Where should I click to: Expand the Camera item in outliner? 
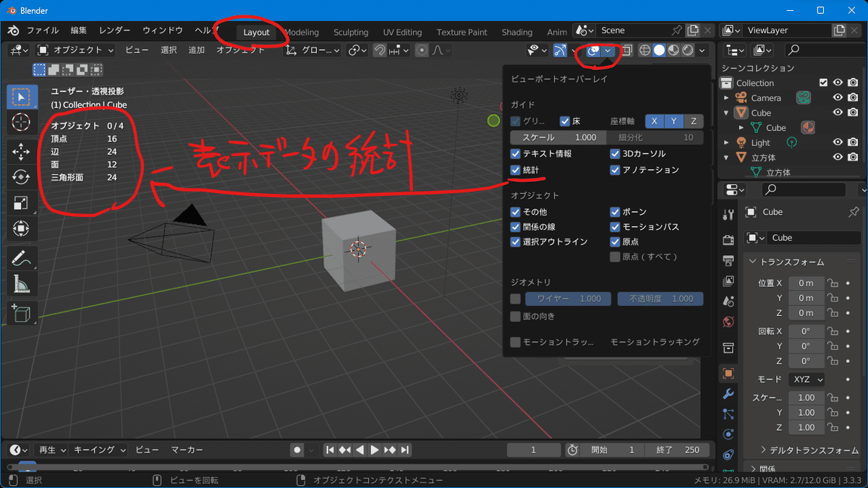[727, 98]
